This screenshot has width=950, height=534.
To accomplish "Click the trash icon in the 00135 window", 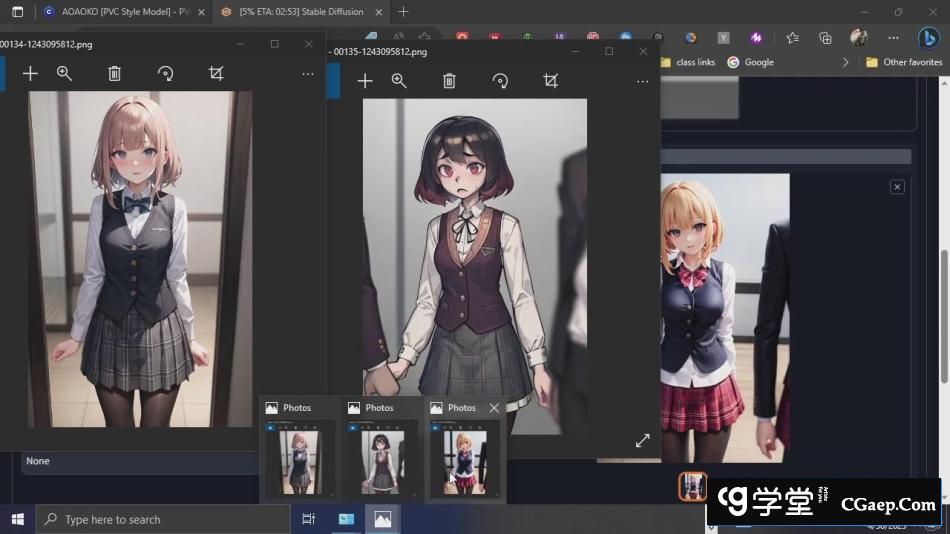I will click(x=449, y=81).
